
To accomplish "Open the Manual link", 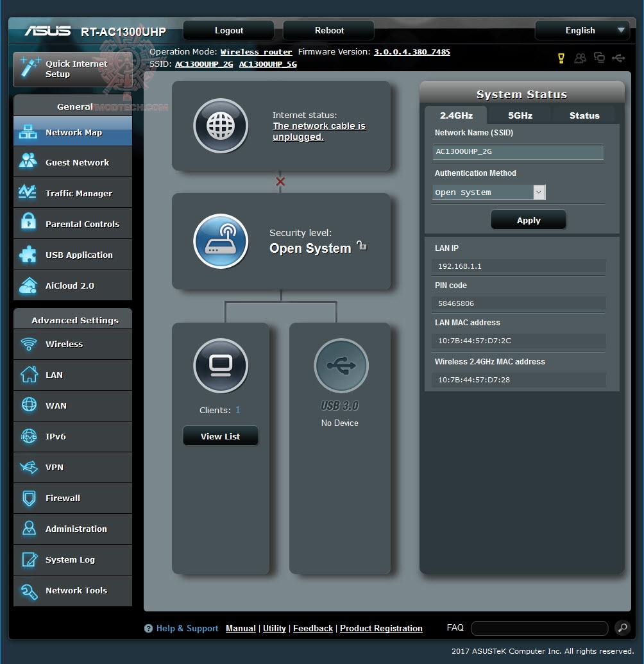I will [241, 628].
